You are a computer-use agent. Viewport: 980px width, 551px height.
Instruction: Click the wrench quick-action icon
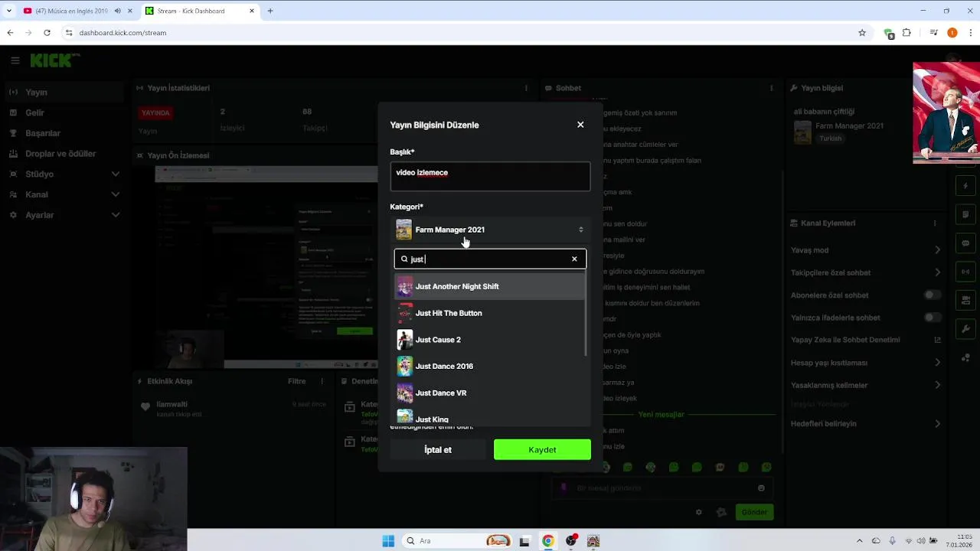click(965, 328)
